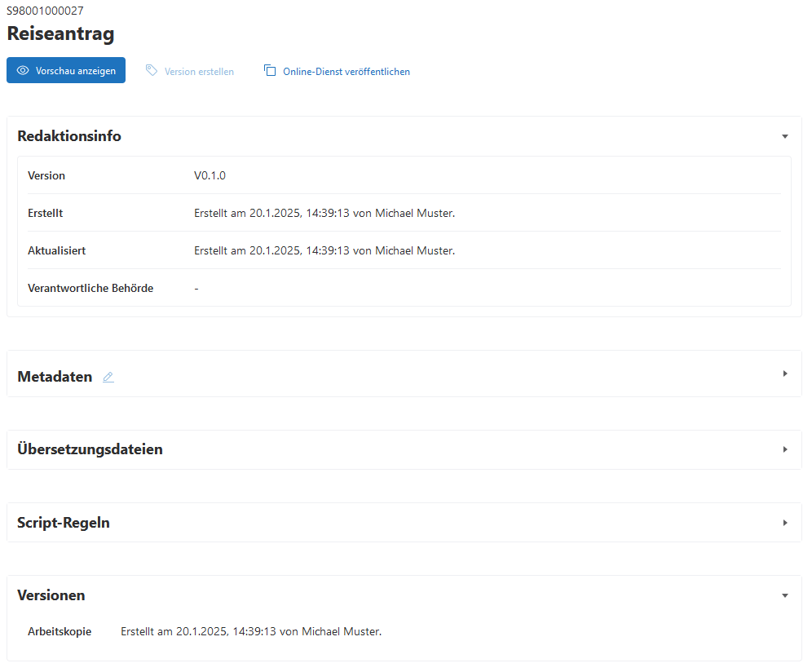Viewport: 812px width, 672px height.
Task: Publish via Online-Dienst veröffentlichen link text
Action: (346, 72)
